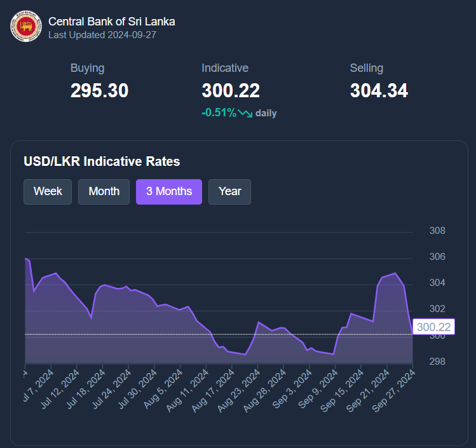
Task: Click the downward trend arrow icon
Action: point(245,113)
